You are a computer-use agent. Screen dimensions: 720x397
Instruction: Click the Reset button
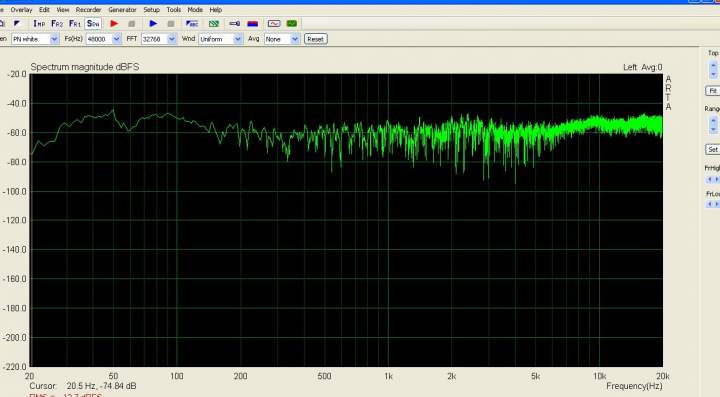click(315, 39)
